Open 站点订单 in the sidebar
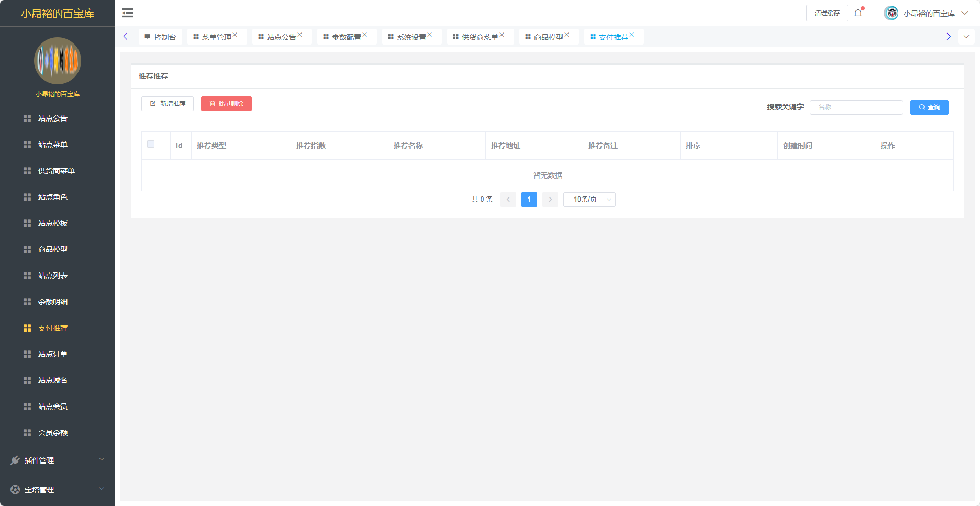This screenshot has width=980, height=506. pyautogui.click(x=53, y=354)
